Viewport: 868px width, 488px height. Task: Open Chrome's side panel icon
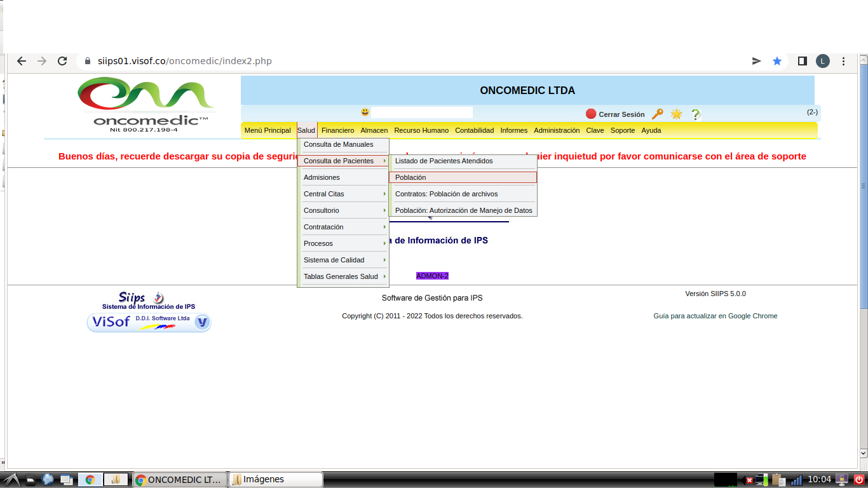802,61
